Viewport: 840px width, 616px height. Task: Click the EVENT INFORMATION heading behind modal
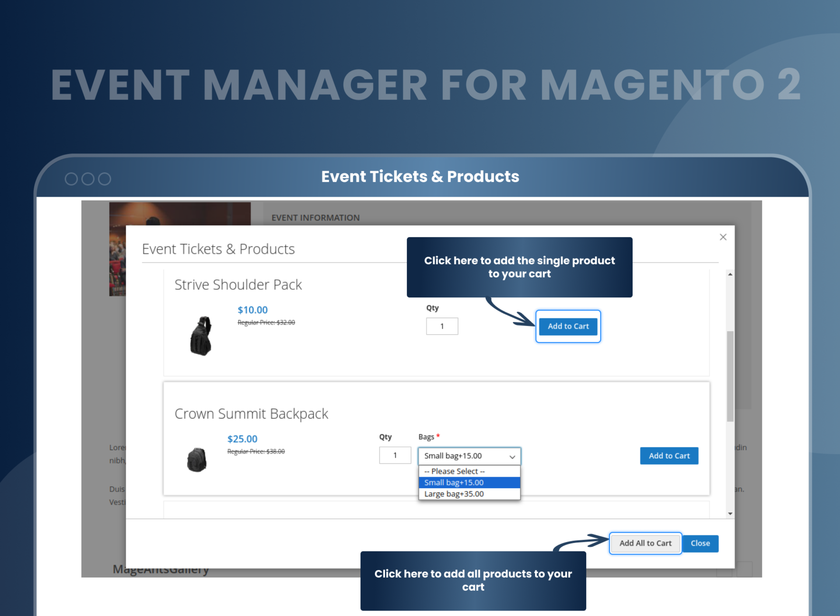tap(315, 218)
